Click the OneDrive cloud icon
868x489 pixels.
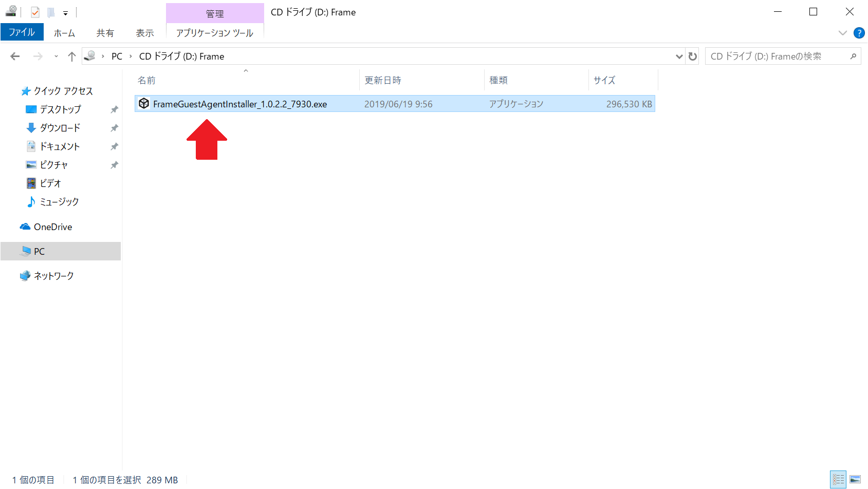click(25, 227)
